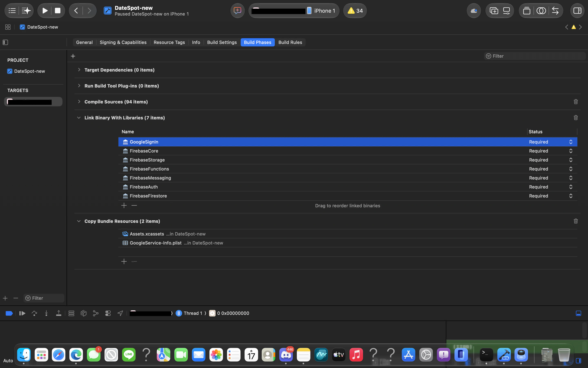Toggle the navigator sidebar list icon
The image size is (588, 368).
pyautogui.click(x=12, y=11)
